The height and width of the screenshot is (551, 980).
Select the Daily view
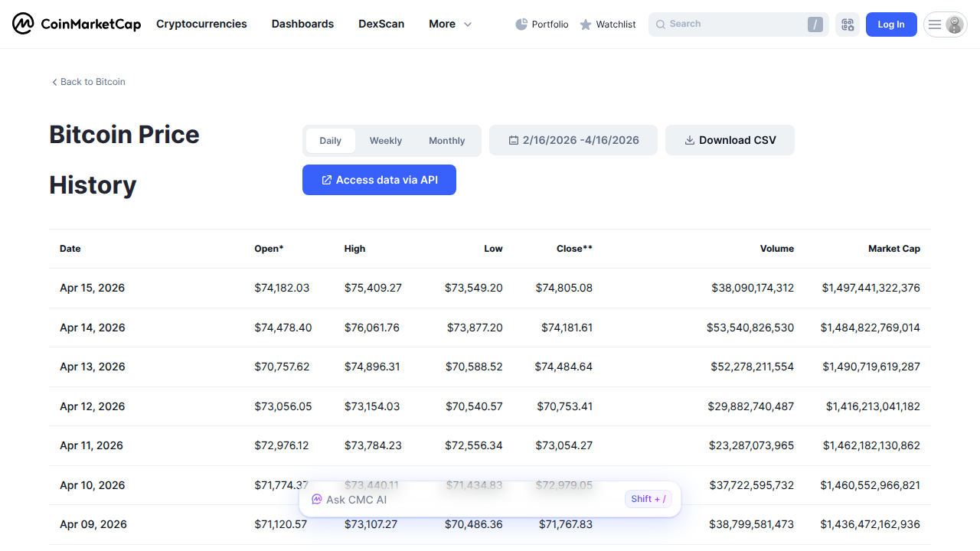click(330, 140)
